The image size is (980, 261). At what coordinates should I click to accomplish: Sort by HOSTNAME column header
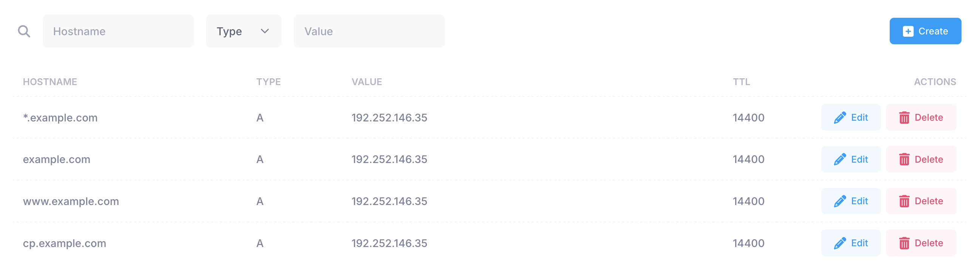(50, 82)
